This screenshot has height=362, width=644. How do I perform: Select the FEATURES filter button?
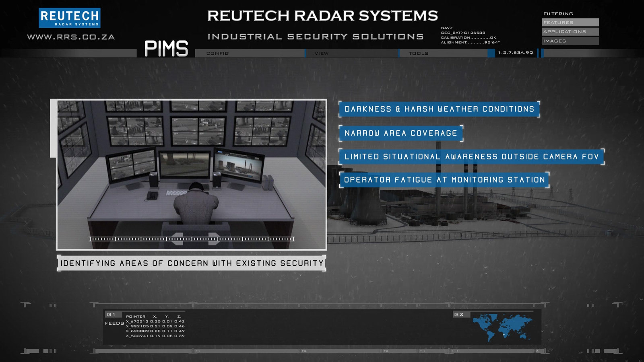pos(570,23)
